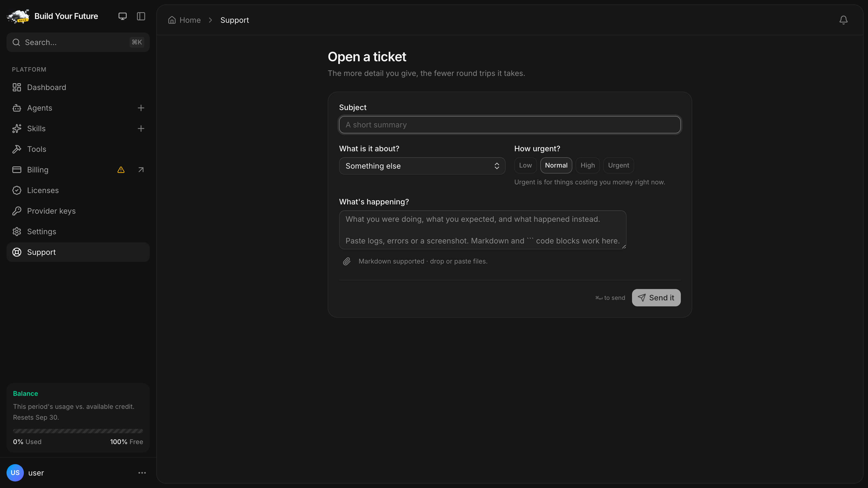Click the Billing card icon
This screenshot has height=488, width=868.
(x=17, y=170)
